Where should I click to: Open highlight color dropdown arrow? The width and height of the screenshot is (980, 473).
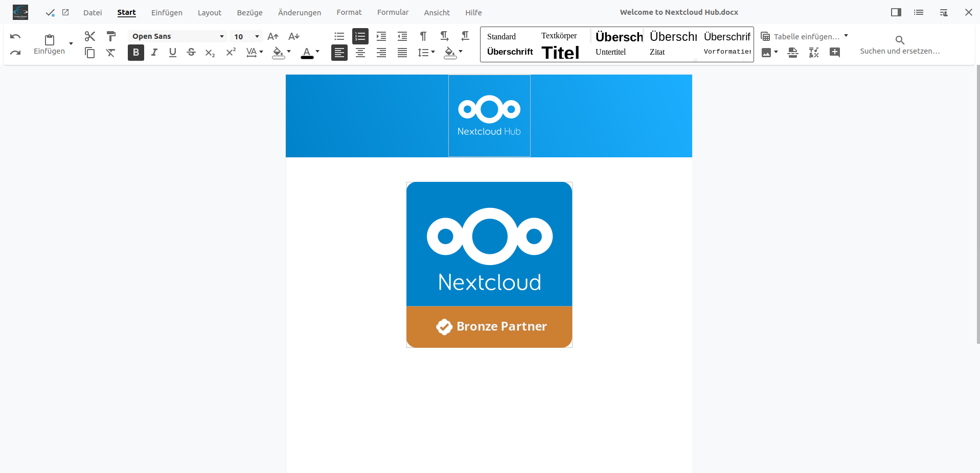289,52
